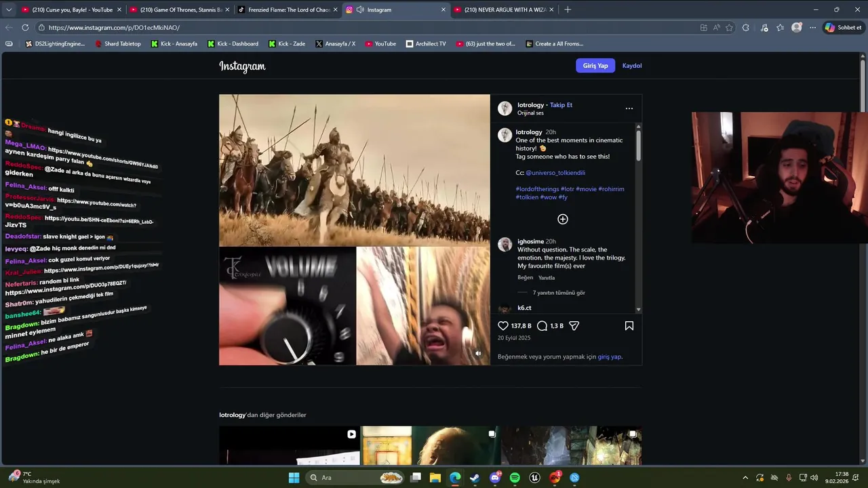Open Unreal Engine from the taskbar

tap(535, 478)
